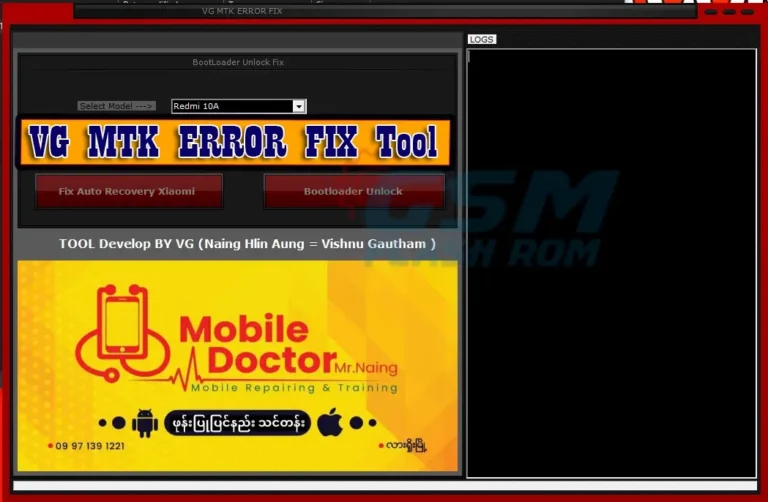
Task: Click the black Burmese text pill badge
Action: pos(237,422)
